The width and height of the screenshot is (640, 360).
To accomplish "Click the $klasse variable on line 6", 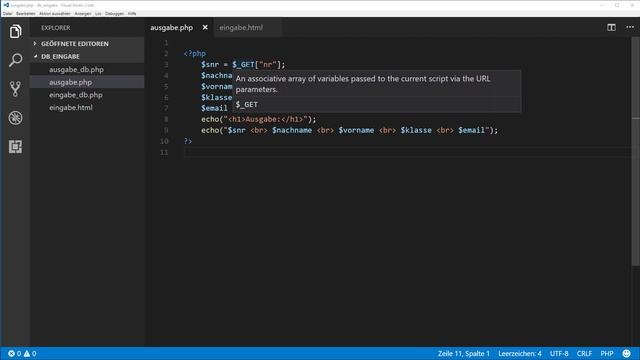I will pos(216,97).
